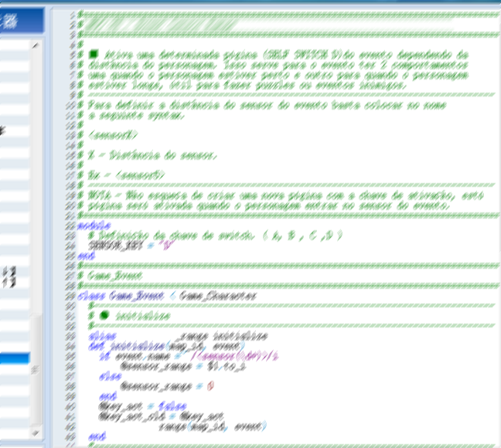Click the 'if event.name =~' regex line
Image resolution: width=501 pixels, height=448 pixels.
189,356
